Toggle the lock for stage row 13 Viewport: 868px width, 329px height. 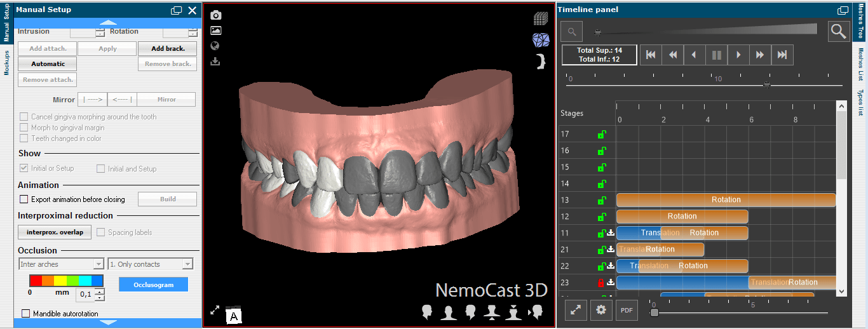pyautogui.click(x=601, y=200)
